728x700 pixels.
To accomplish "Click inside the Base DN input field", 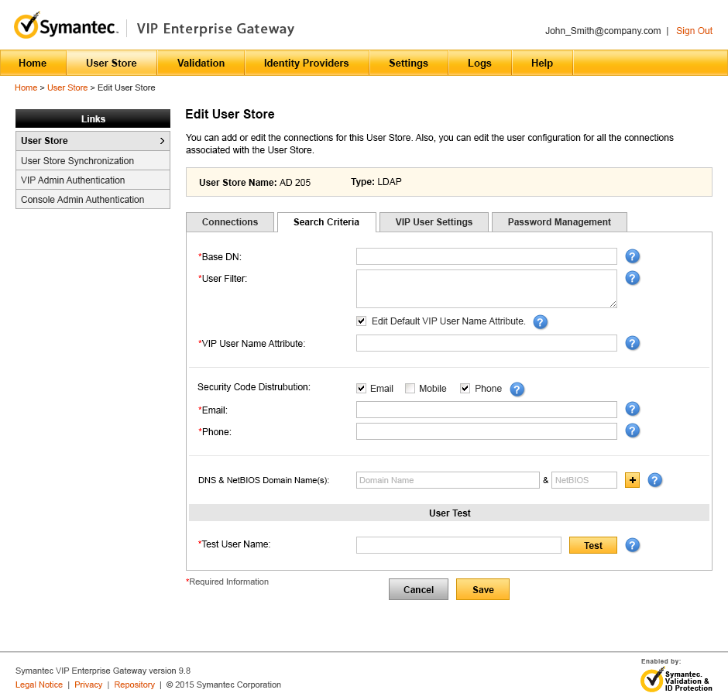I will (486, 256).
